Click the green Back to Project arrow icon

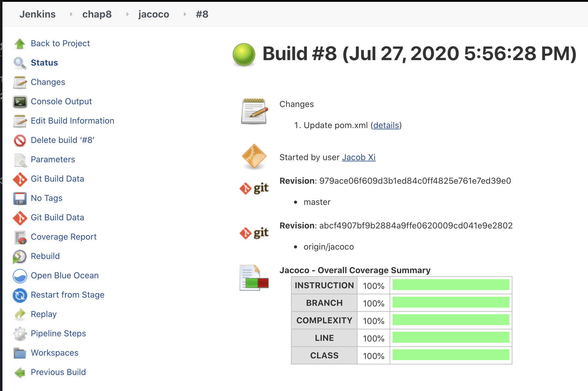pos(20,44)
